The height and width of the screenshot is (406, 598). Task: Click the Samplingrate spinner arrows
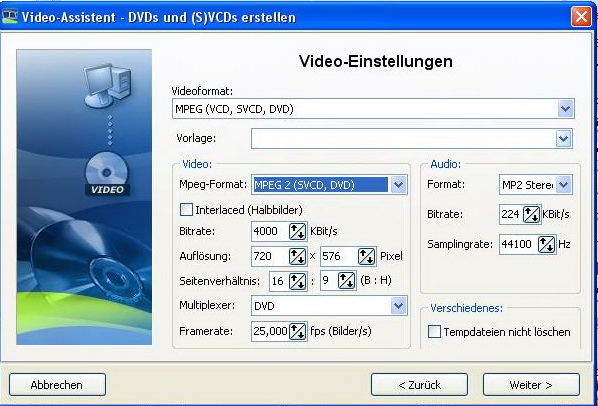tap(547, 244)
